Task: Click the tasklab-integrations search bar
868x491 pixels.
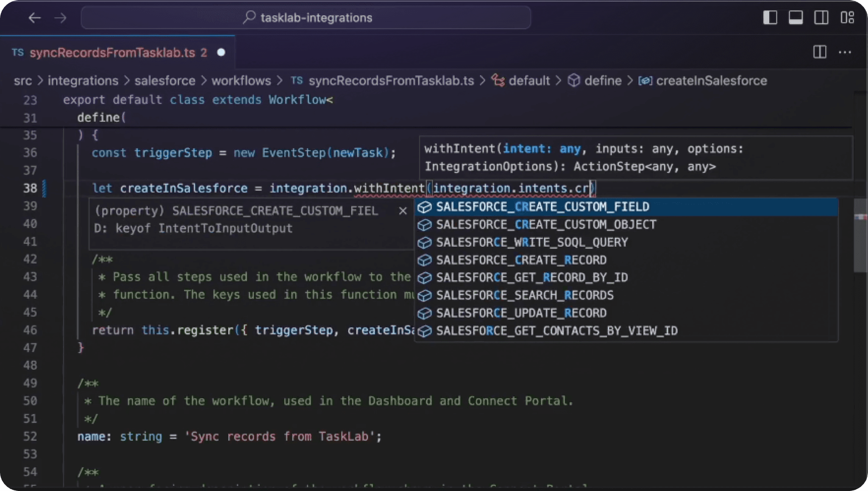Action: click(x=307, y=18)
